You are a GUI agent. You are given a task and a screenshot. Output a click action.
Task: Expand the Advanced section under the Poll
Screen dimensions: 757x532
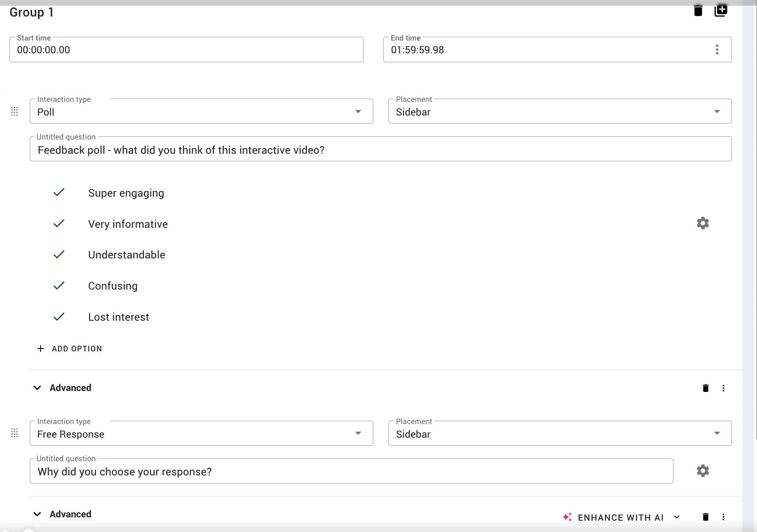coord(62,388)
